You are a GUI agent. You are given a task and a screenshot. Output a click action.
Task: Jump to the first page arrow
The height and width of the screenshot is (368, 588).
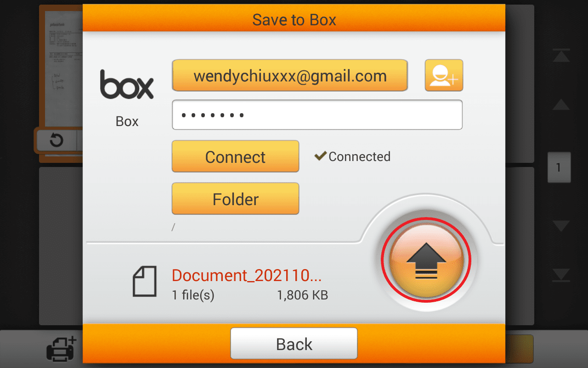561,56
